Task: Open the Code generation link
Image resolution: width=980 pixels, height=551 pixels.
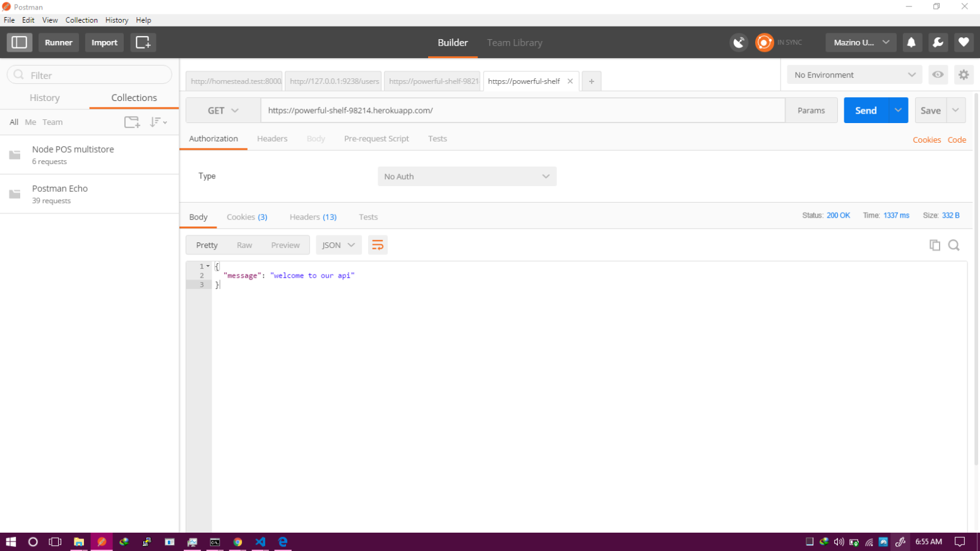Action: point(957,139)
